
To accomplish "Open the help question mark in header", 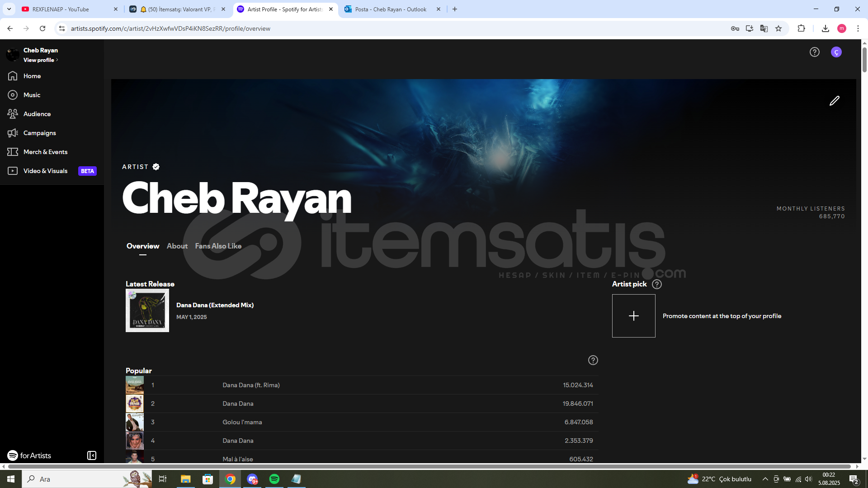I will [x=815, y=52].
